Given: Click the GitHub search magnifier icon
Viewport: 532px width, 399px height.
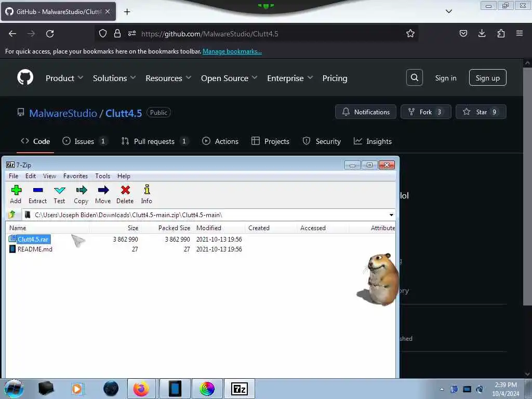Looking at the screenshot, I should 414,78.
